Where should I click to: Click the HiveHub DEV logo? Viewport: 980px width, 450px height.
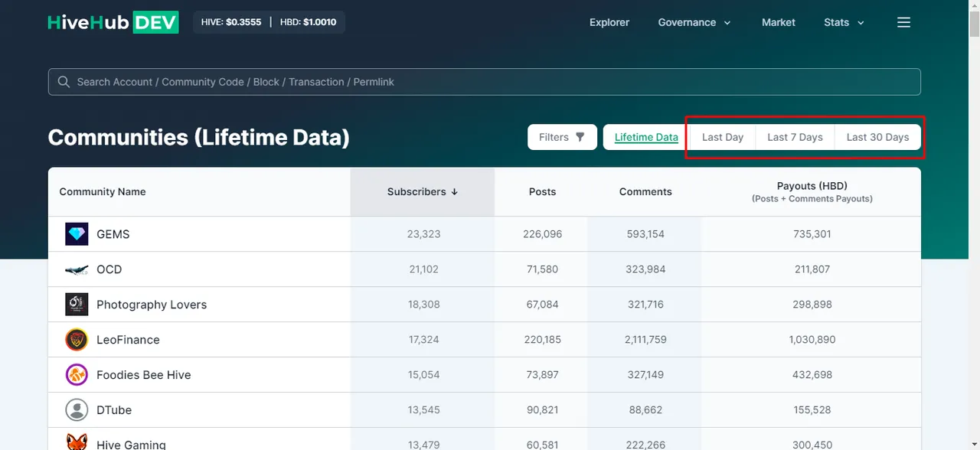click(113, 22)
